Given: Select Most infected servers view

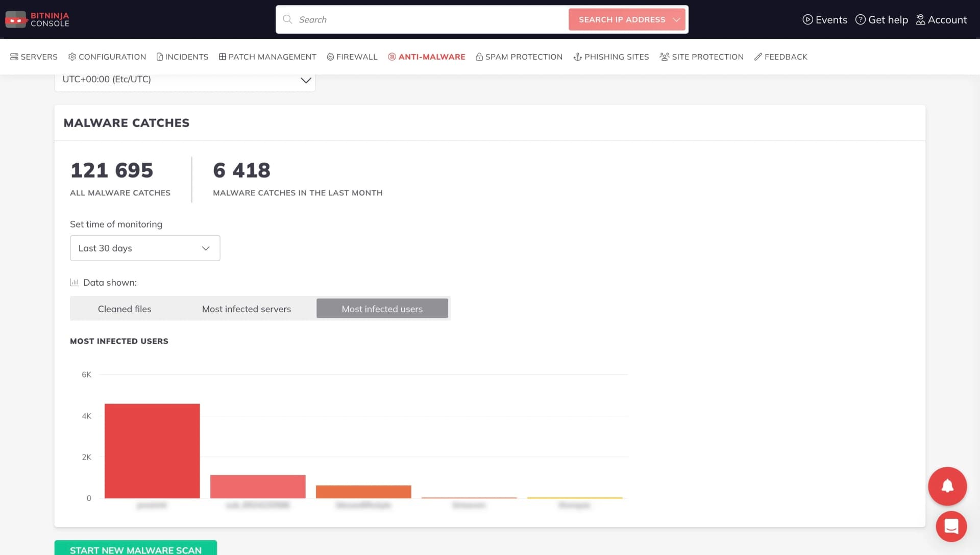Looking at the screenshot, I should click(x=247, y=309).
